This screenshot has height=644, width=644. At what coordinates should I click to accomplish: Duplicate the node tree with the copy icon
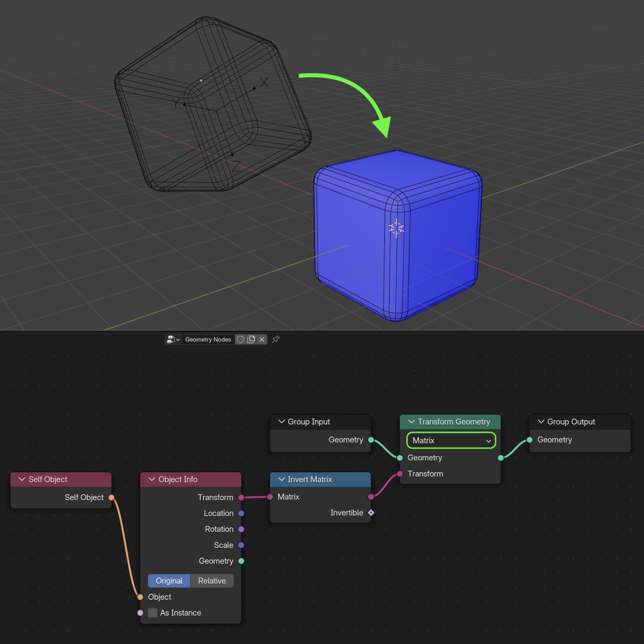click(251, 339)
